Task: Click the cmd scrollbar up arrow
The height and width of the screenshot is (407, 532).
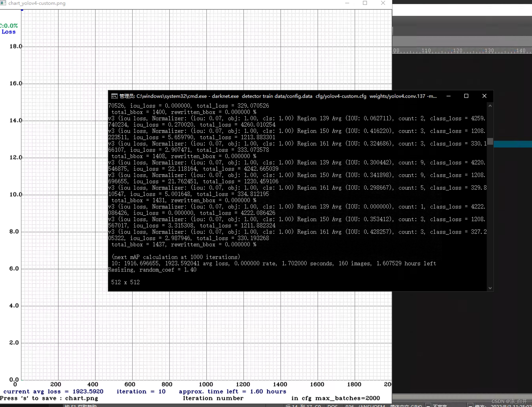Action: tap(490, 106)
